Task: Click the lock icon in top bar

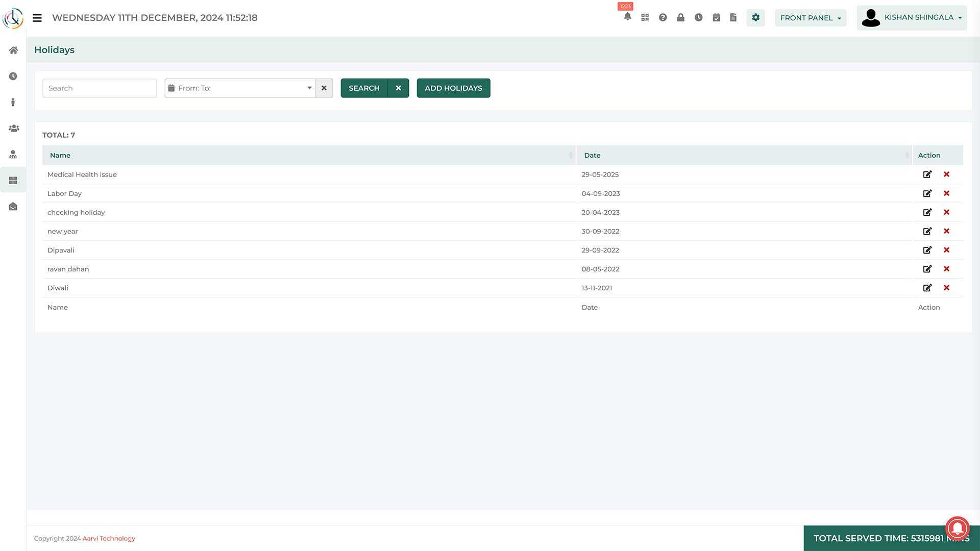Action: pos(680,17)
